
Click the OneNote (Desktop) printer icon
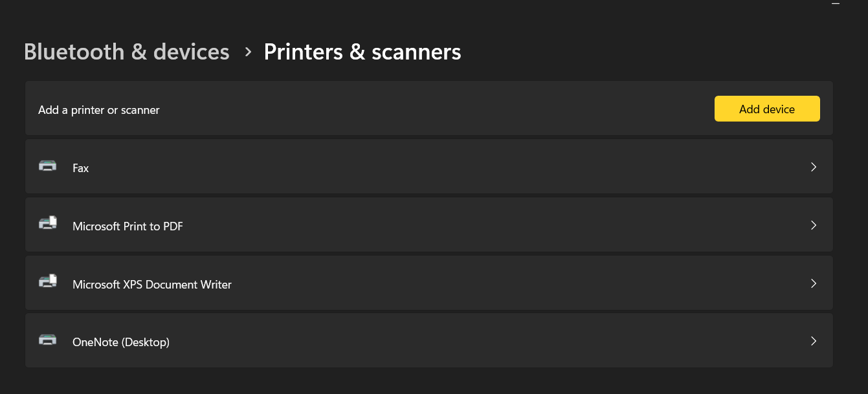coord(47,340)
